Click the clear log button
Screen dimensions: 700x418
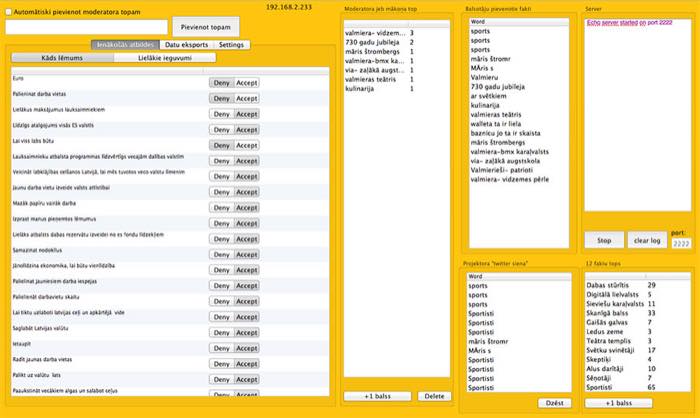647,240
